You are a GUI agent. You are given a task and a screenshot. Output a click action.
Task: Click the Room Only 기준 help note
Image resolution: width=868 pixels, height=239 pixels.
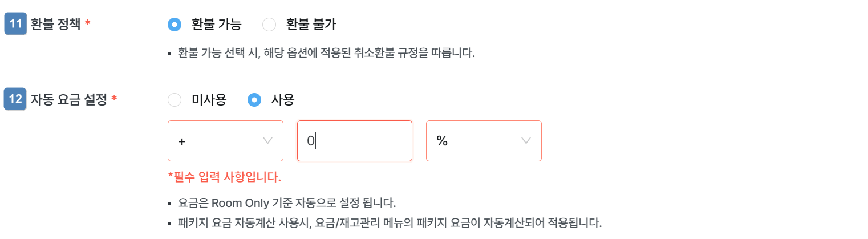click(287, 203)
